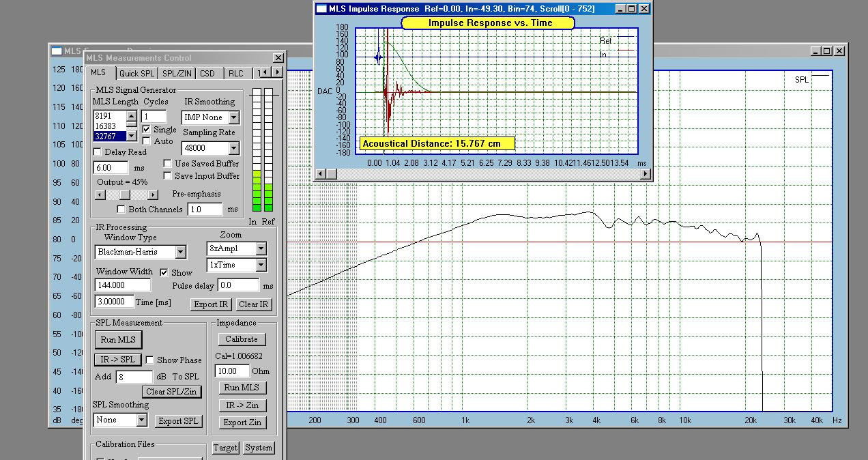Click the Output level slider thumb
This screenshot has height=460, width=868.
coord(125,195)
